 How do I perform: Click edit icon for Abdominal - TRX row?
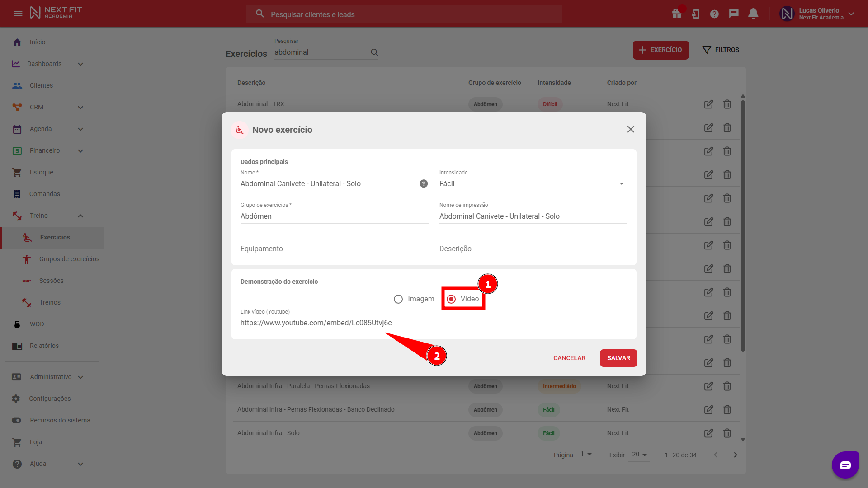point(708,104)
